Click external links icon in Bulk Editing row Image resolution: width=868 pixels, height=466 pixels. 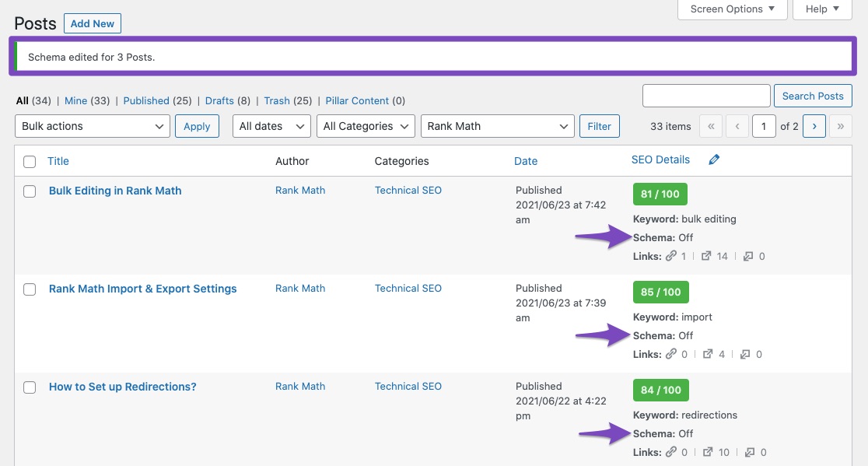pyautogui.click(x=706, y=256)
